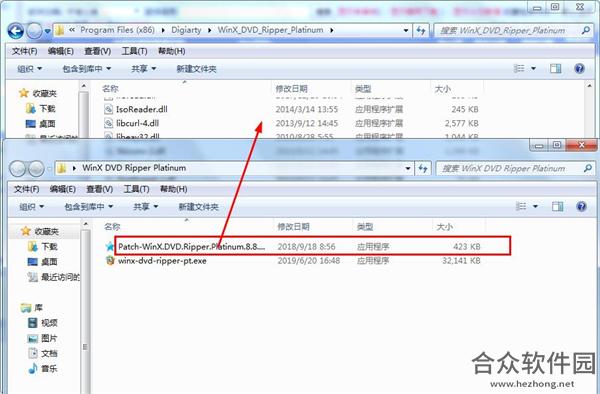The image size is (600, 394).
Task: Click 'Program Files (x86)' breadcrumb in rear window
Action: click(x=117, y=30)
